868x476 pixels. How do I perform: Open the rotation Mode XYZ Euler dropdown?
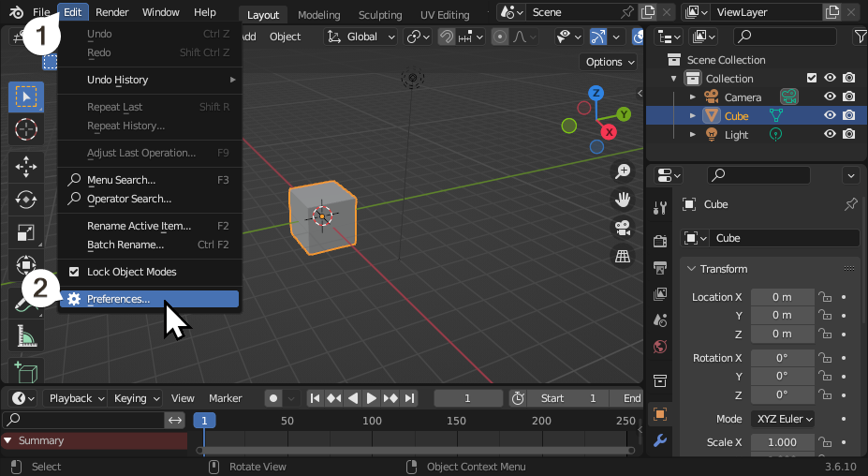782,419
